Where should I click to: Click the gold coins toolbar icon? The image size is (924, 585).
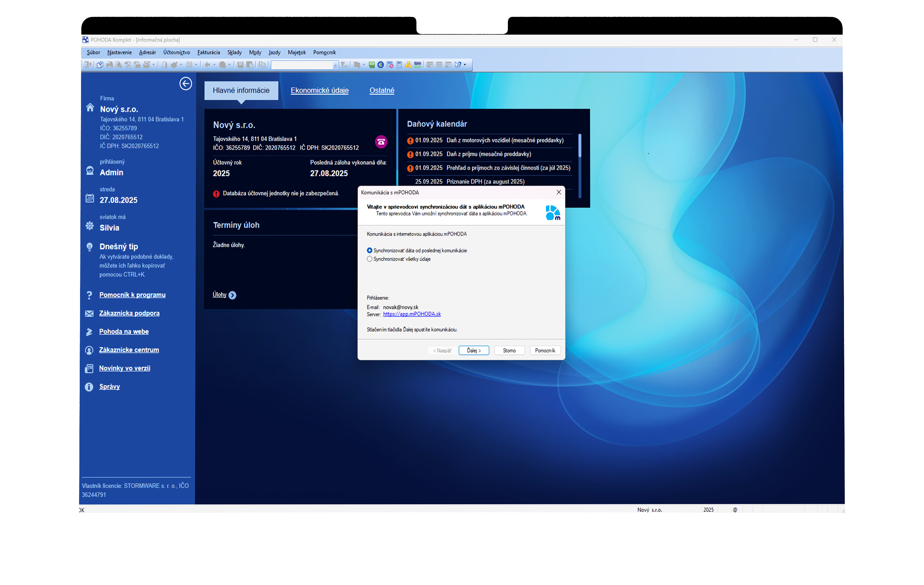coord(408,65)
